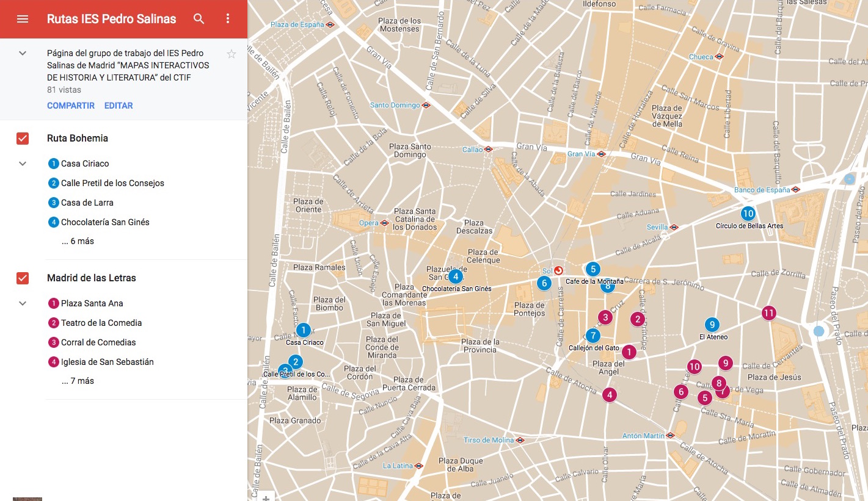
Task: Click magenta marker 10 on the map
Action: click(x=695, y=367)
